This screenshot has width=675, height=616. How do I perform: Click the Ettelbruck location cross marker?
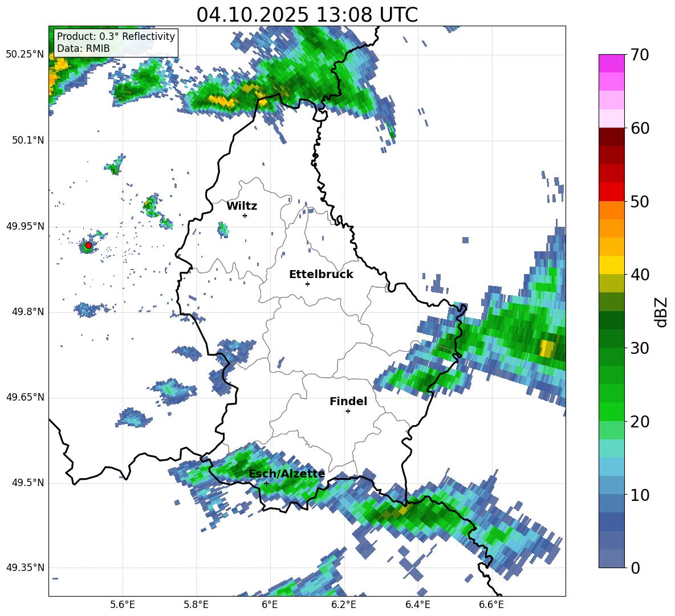(x=307, y=284)
